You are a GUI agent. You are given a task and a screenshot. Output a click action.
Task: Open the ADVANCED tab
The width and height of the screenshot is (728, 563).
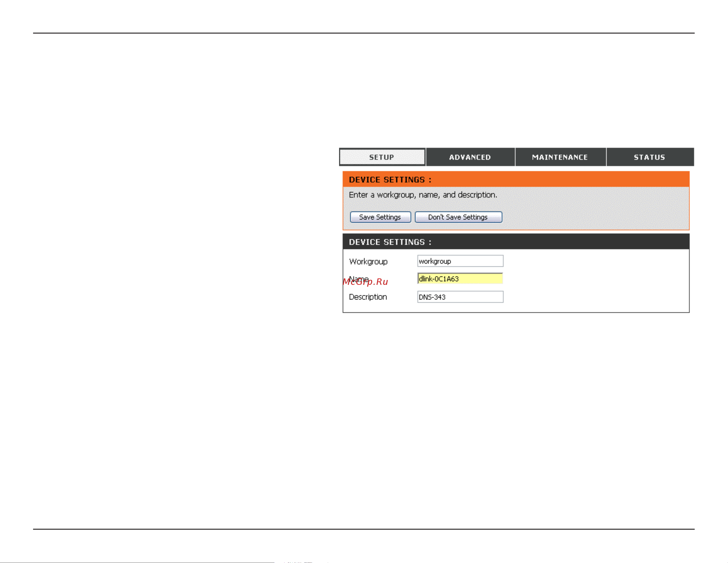[x=470, y=157]
